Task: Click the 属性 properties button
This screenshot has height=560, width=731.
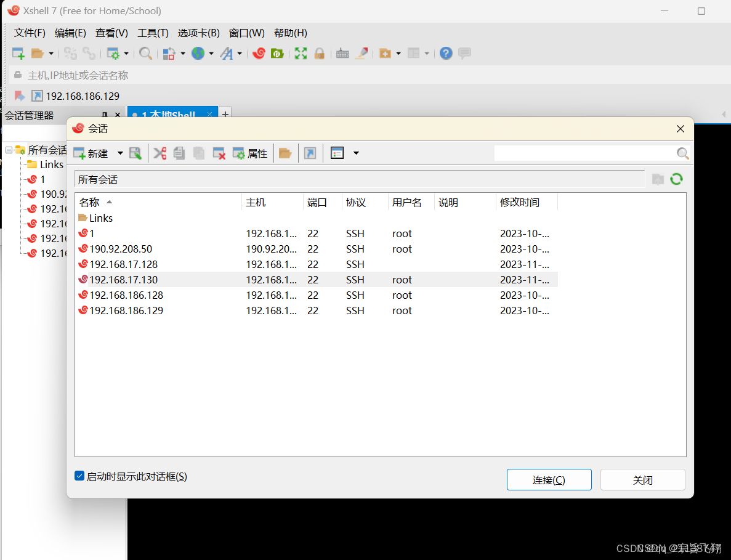Action: [251, 153]
